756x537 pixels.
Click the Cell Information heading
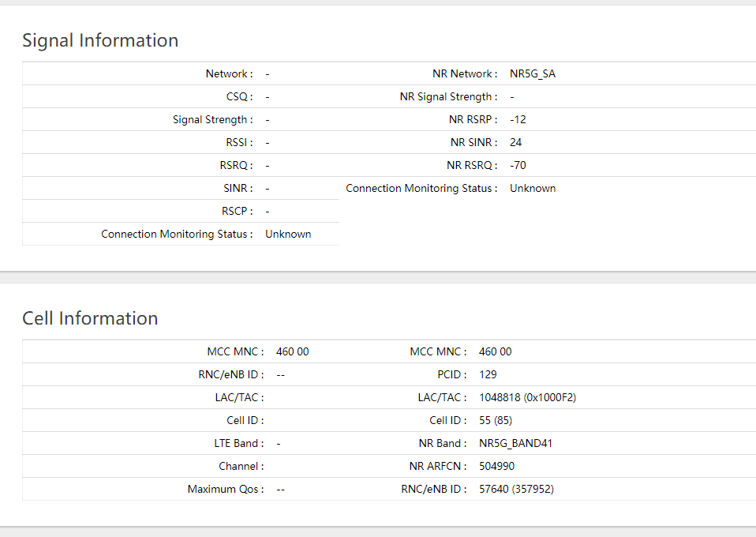(x=90, y=318)
